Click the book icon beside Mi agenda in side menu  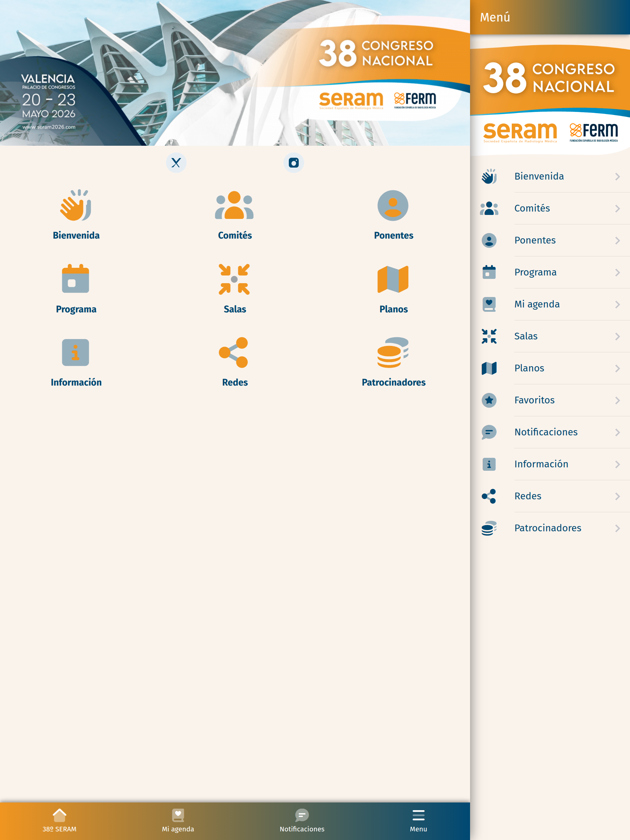pos(489,304)
